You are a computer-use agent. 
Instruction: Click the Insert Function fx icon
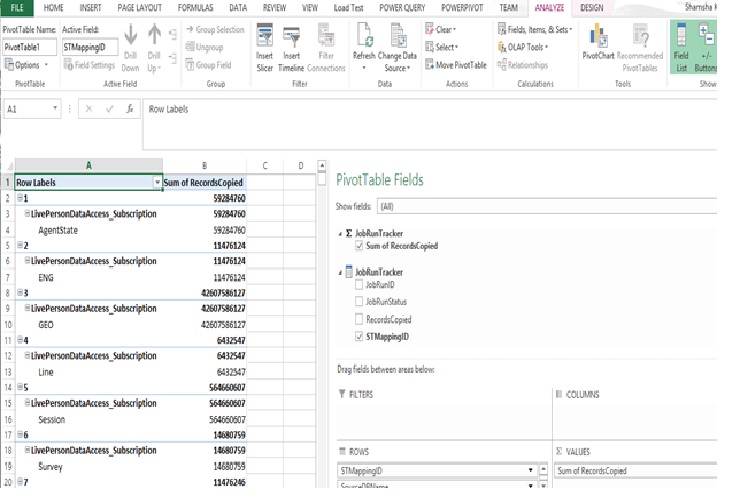(130, 109)
